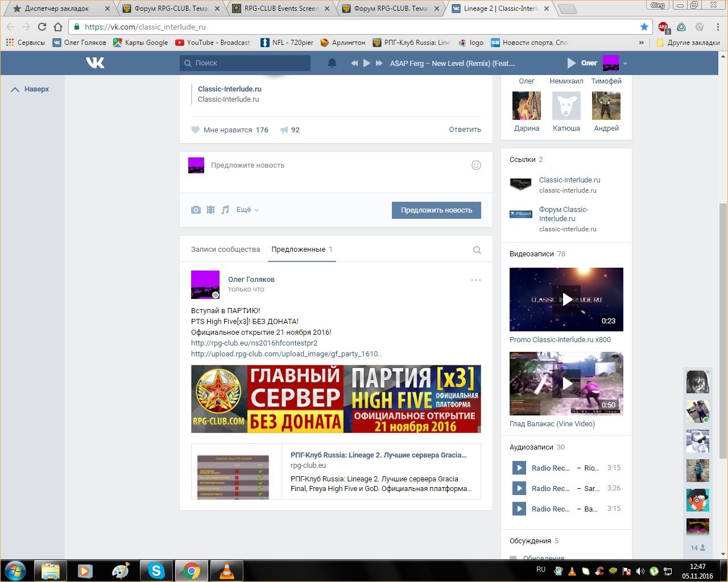Open the profile menu arrow next to Олег

pos(625,63)
